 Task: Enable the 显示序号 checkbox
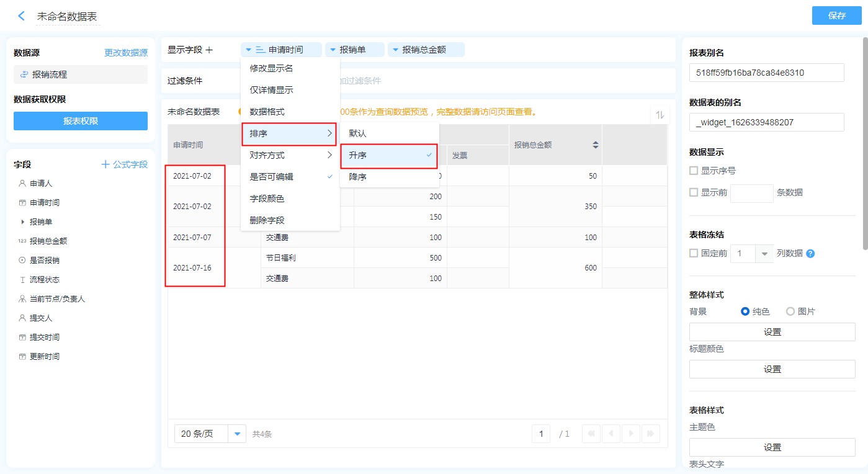click(694, 171)
